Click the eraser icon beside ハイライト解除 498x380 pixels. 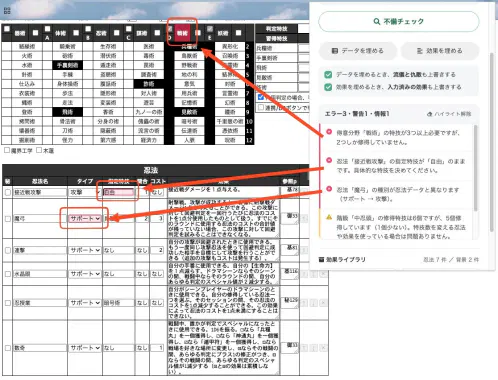(x=430, y=114)
